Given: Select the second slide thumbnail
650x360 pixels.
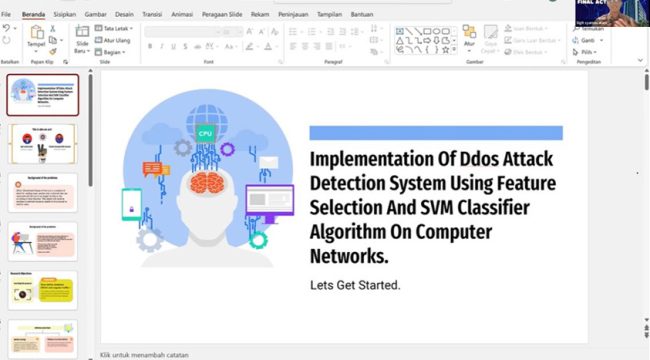Looking at the screenshot, I should coord(43,144).
